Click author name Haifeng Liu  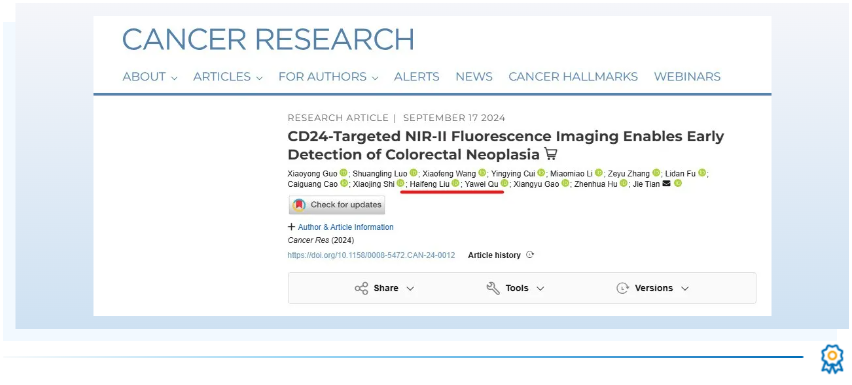click(x=430, y=184)
